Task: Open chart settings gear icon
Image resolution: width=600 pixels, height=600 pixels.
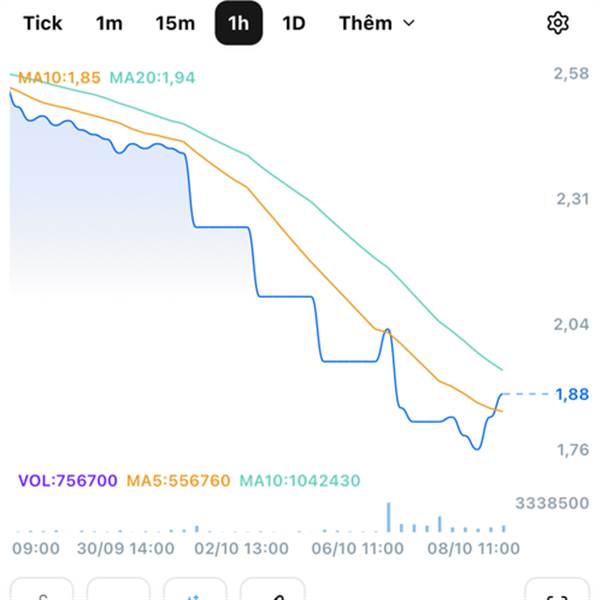Action: [557, 23]
